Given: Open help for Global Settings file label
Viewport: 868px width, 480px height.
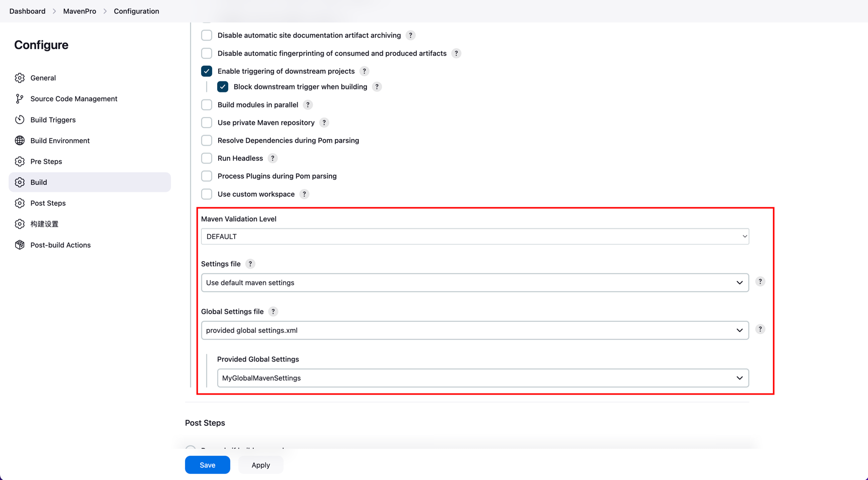Looking at the screenshot, I should (x=273, y=312).
